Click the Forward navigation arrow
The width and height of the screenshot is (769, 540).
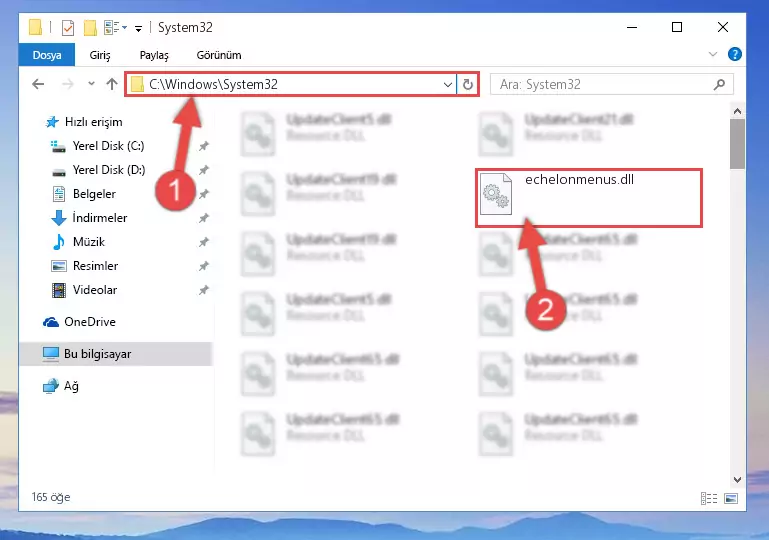pyautogui.click(x=68, y=84)
